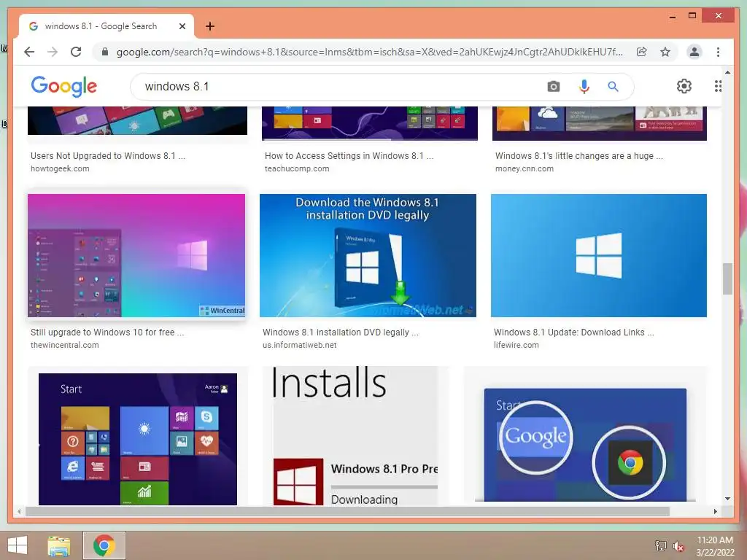The height and width of the screenshot is (560, 747).
Task: Open Windows 8.1 installation DVD legally link
Action: 341,332
